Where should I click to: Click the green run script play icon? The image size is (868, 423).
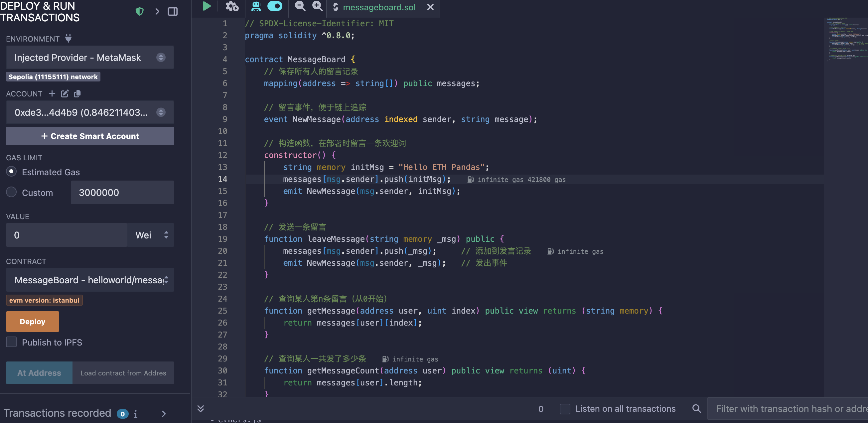[207, 6]
